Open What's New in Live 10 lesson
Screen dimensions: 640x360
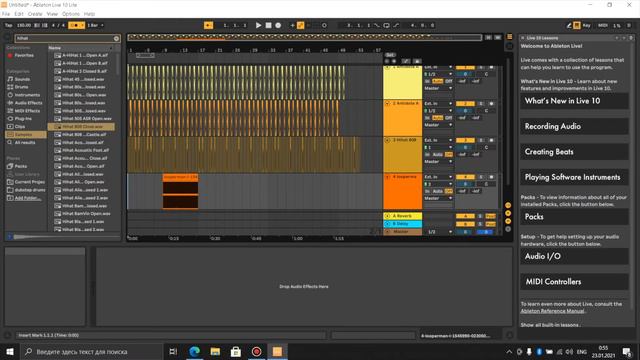click(x=574, y=101)
